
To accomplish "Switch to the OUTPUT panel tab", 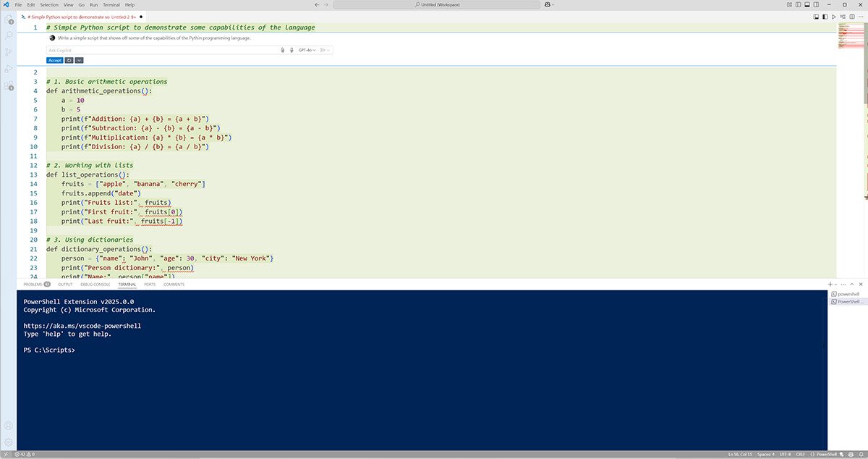I will pos(65,285).
